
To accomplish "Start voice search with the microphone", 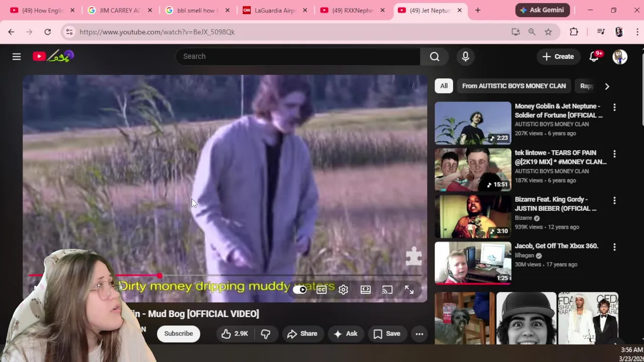I will click(465, 56).
